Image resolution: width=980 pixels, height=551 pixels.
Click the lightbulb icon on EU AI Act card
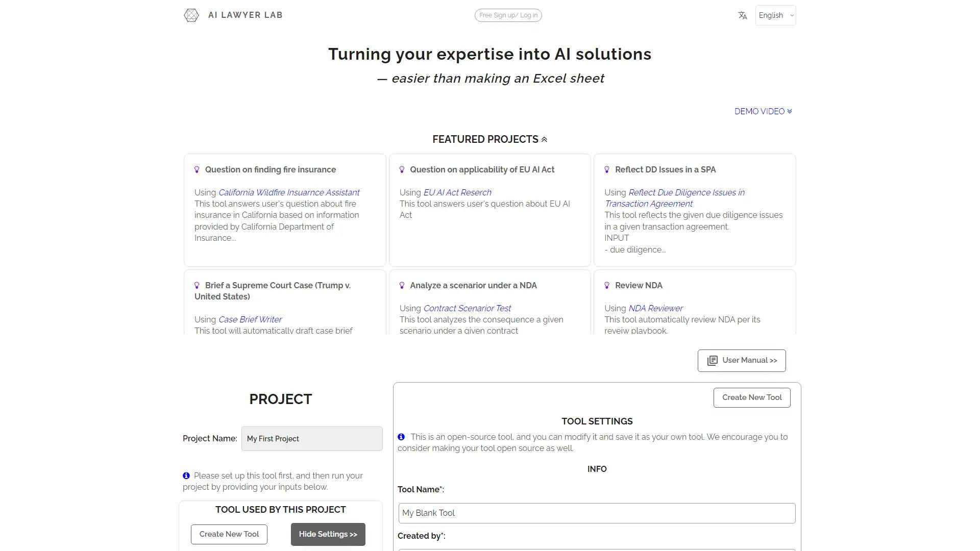pyautogui.click(x=402, y=169)
